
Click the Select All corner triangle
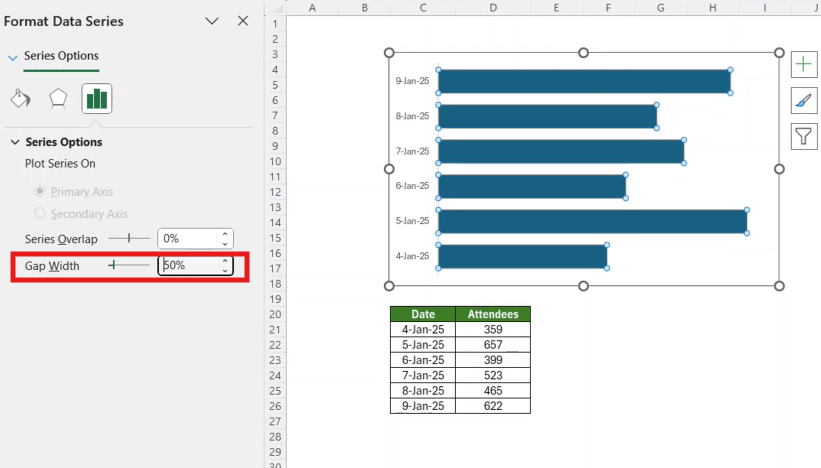point(278,8)
